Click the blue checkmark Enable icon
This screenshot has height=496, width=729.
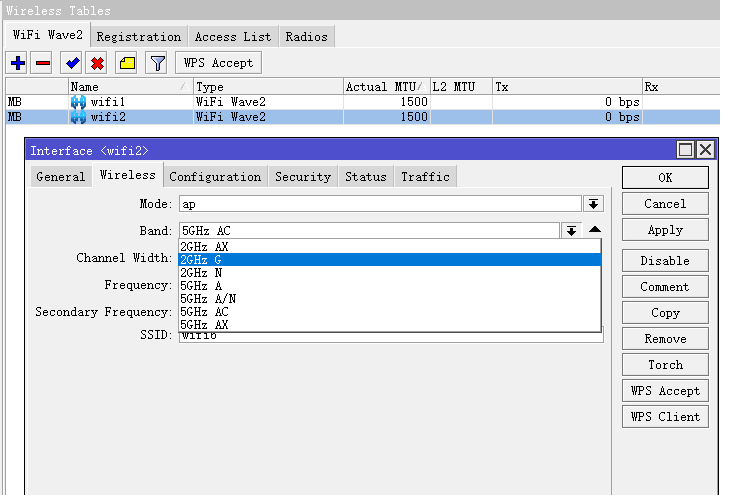click(72, 63)
